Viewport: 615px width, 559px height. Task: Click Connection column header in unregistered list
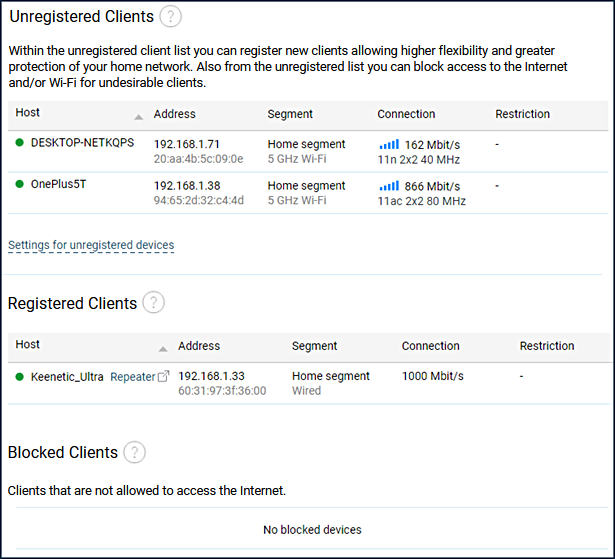coord(406,114)
